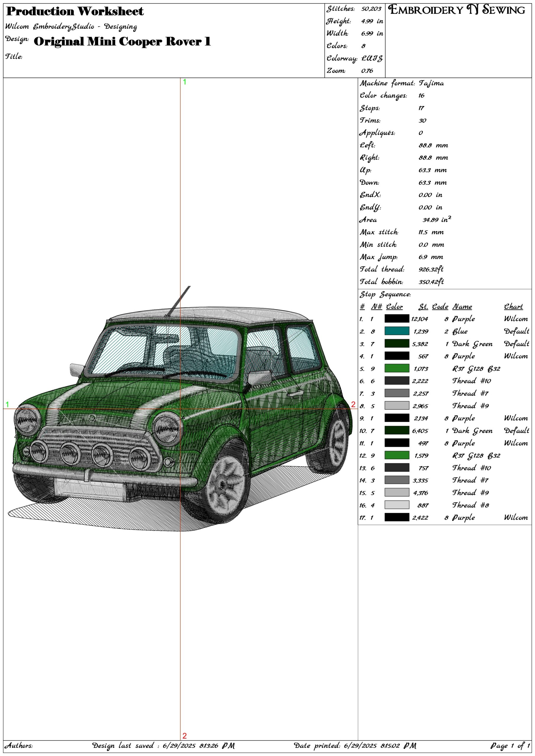Click the 'Appliqués:' label
Image resolution: width=535 pixels, height=756 pixels.
point(377,133)
